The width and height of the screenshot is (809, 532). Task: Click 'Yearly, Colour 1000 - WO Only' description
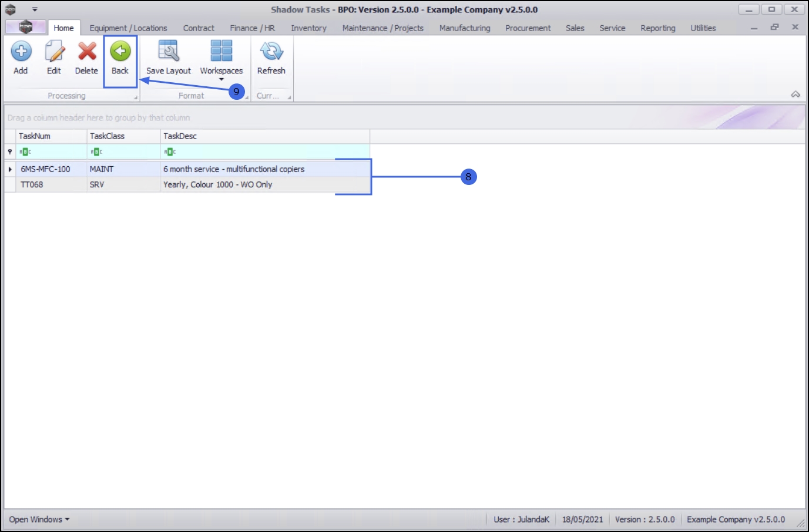click(218, 184)
